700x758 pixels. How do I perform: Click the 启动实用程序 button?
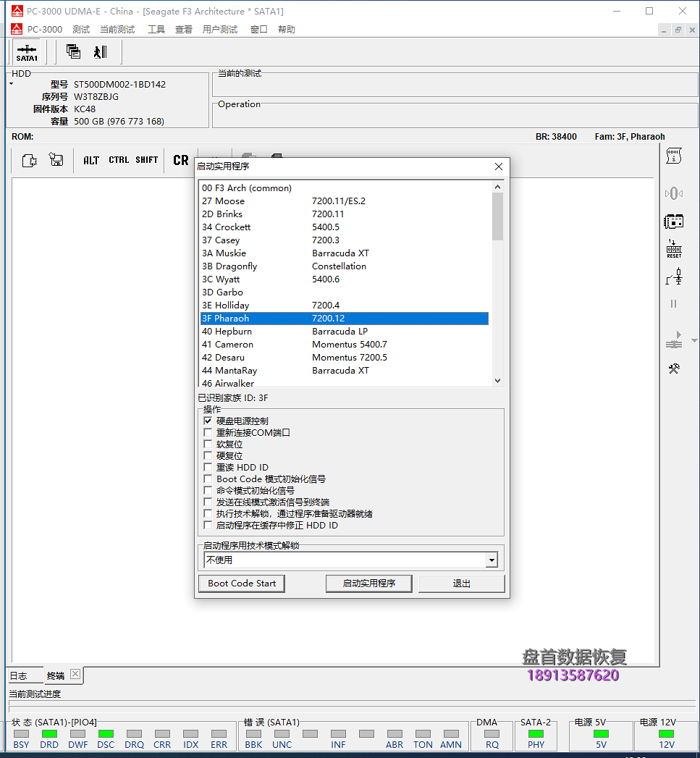tap(369, 584)
